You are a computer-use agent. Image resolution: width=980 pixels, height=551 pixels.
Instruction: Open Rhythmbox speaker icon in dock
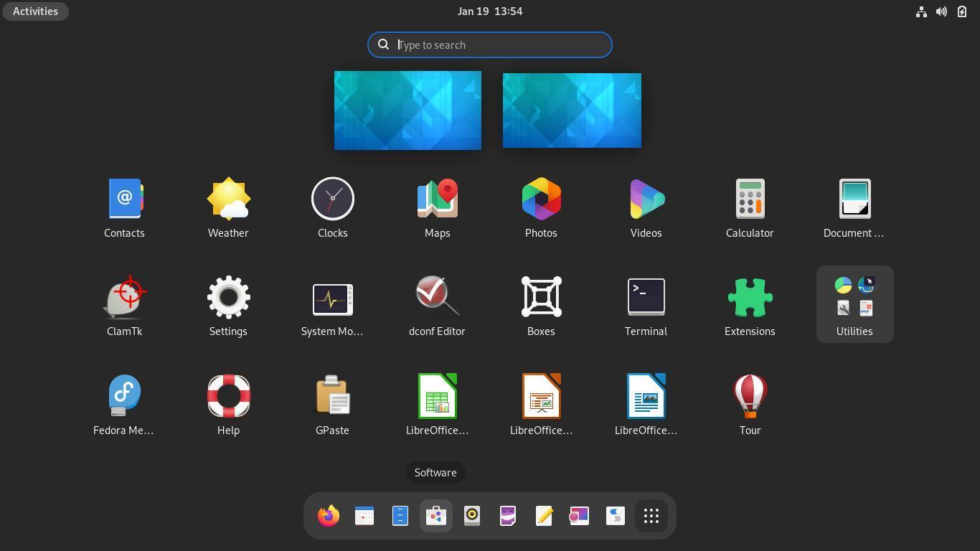[472, 516]
